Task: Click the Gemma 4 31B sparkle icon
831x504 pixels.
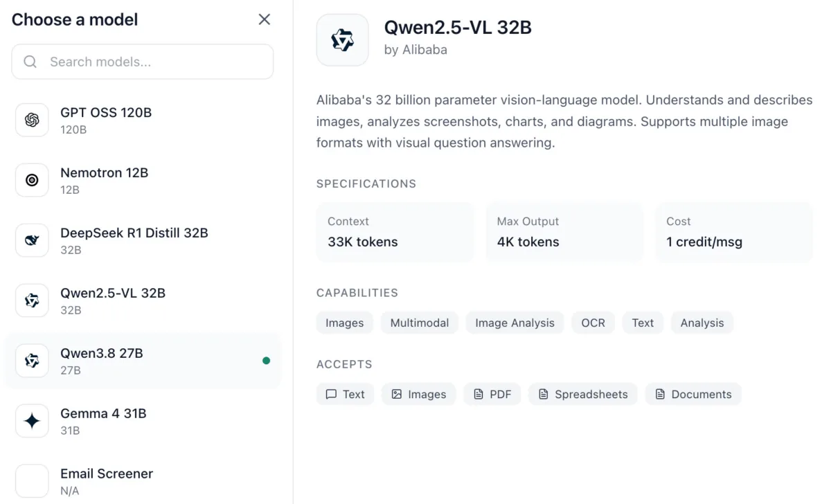Action: (32, 421)
